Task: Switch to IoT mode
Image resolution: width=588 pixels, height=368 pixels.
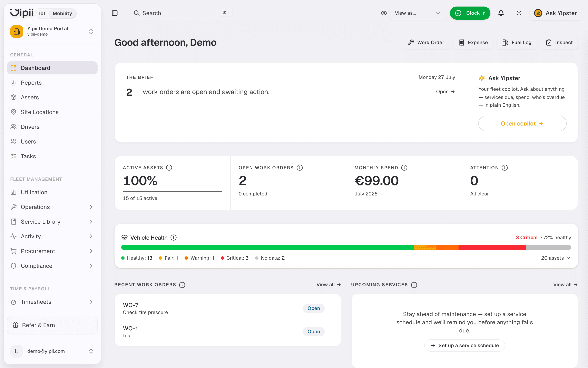Action: click(42, 13)
